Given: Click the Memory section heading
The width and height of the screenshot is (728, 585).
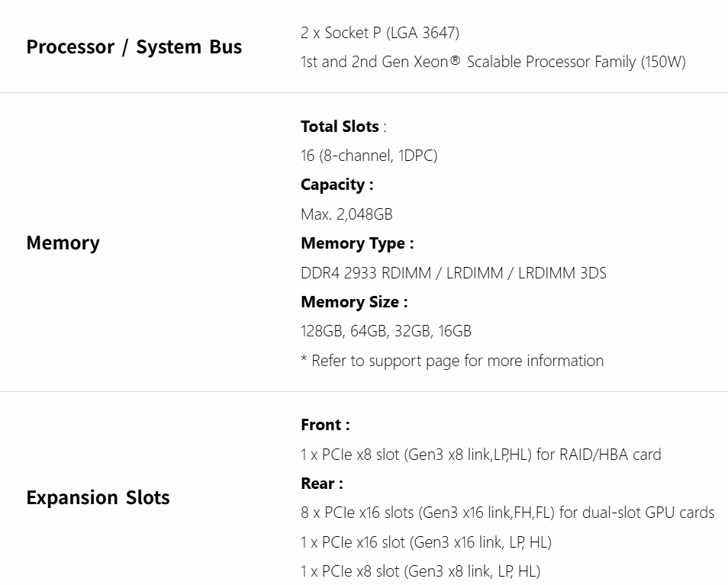Looking at the screenshot, I should (63, 243).
